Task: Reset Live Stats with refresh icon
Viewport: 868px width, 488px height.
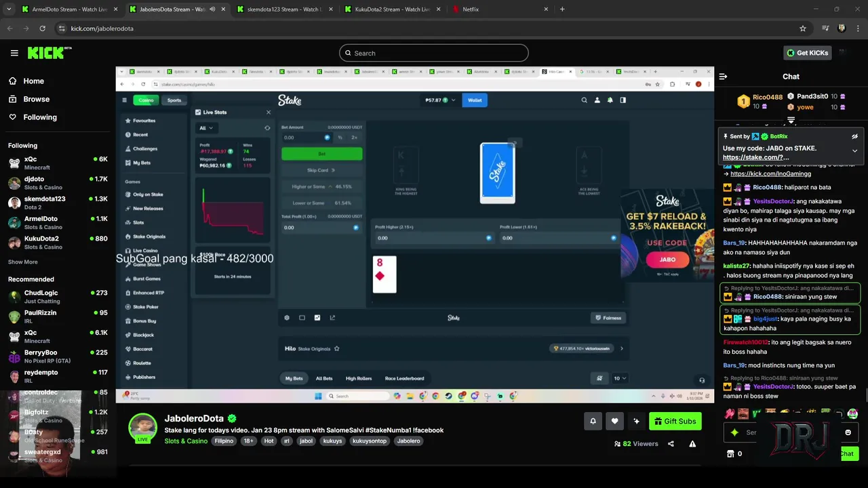Action: [x=267, y=127]
